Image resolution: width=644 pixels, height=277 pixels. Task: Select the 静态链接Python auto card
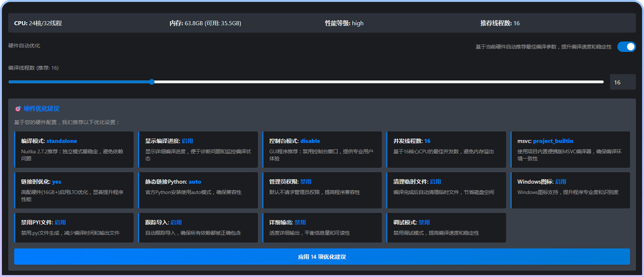(198, 190)
